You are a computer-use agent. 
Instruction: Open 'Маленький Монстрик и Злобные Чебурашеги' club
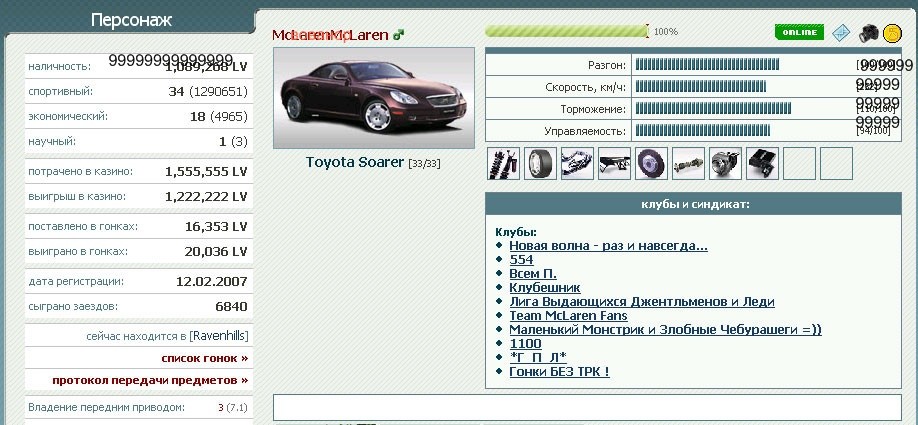666,330
